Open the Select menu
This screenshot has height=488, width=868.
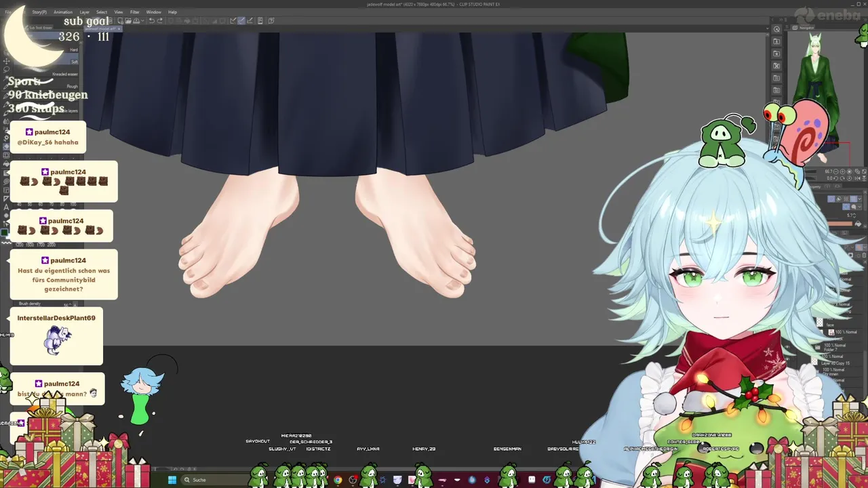point(102,12)
